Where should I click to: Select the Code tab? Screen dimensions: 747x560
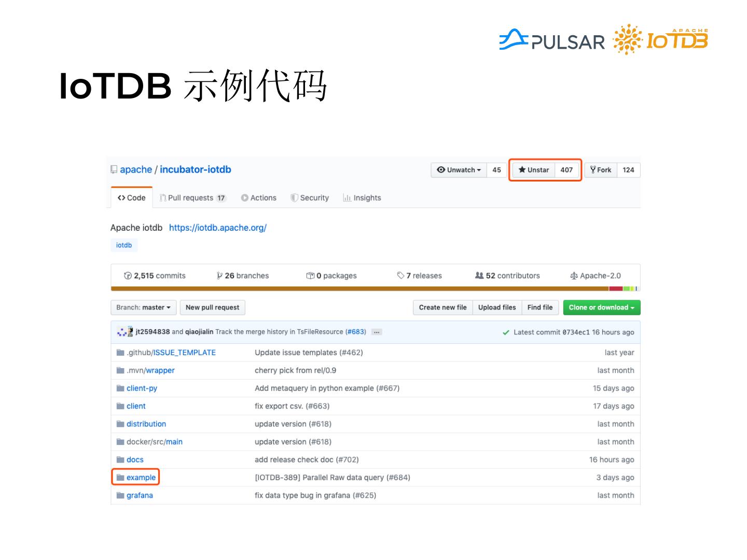click(x=132, y=198)
